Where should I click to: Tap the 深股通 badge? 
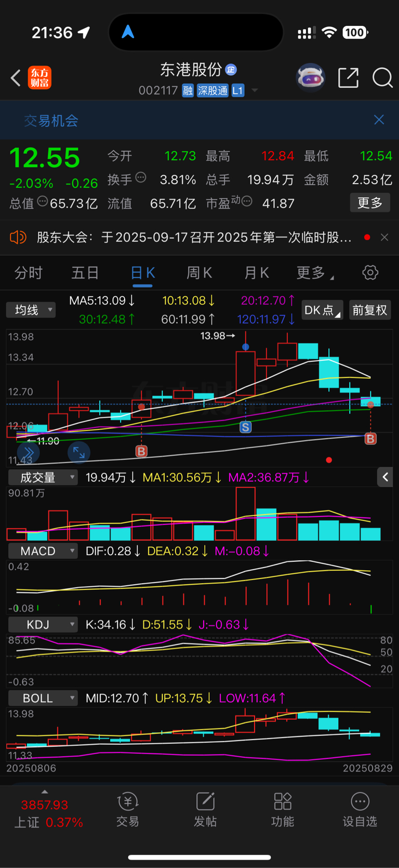coord(212,91)
